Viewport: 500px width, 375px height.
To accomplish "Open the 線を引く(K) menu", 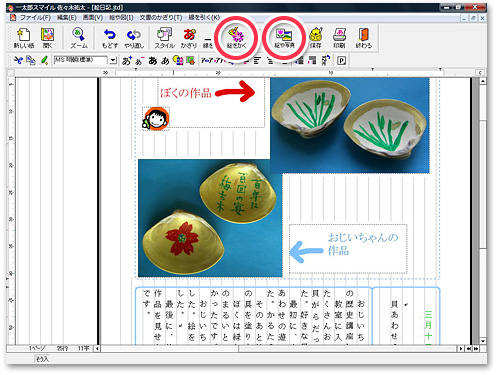I will pyautogui.click(x=204, y=18).
